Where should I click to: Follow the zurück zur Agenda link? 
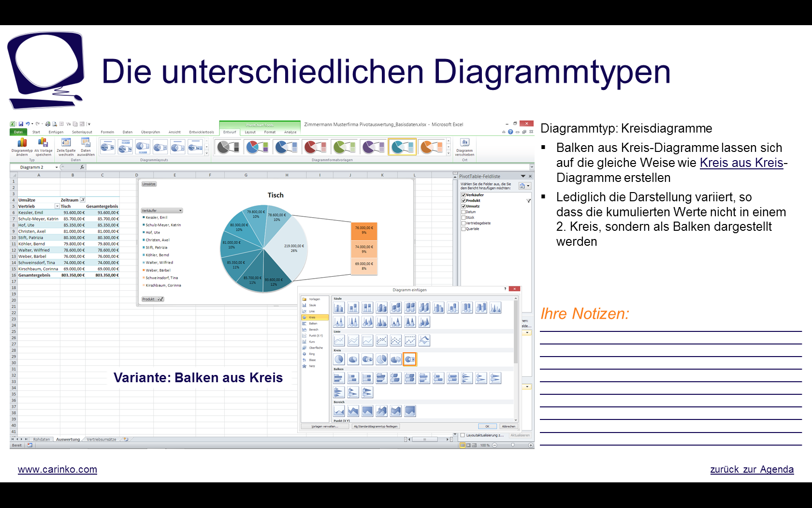click(x=752, y=469)
